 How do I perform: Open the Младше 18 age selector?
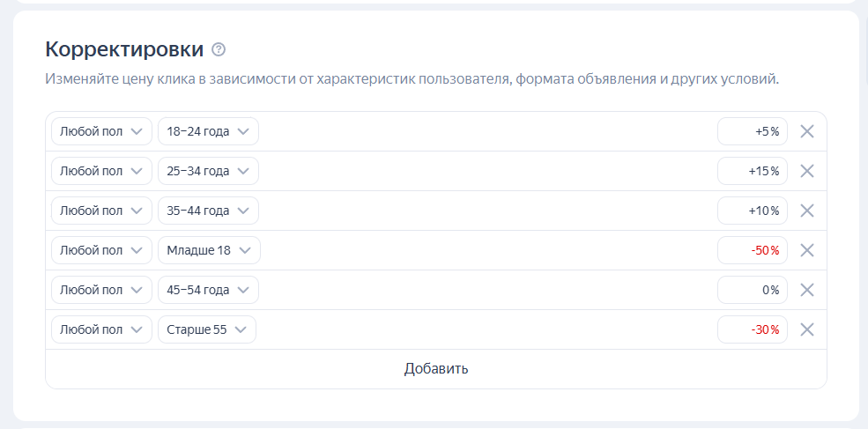click(209, 250)
